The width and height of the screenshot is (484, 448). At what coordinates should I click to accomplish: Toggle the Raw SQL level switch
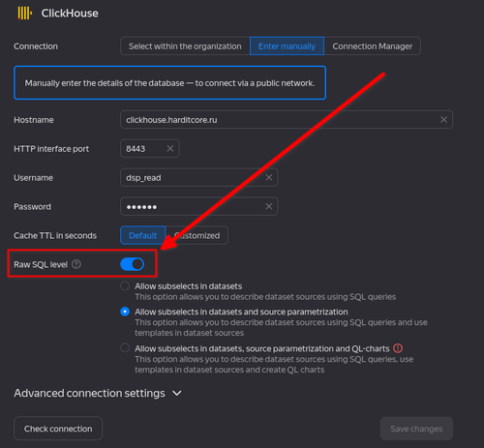pyautogui.click(x=133, y=264)
